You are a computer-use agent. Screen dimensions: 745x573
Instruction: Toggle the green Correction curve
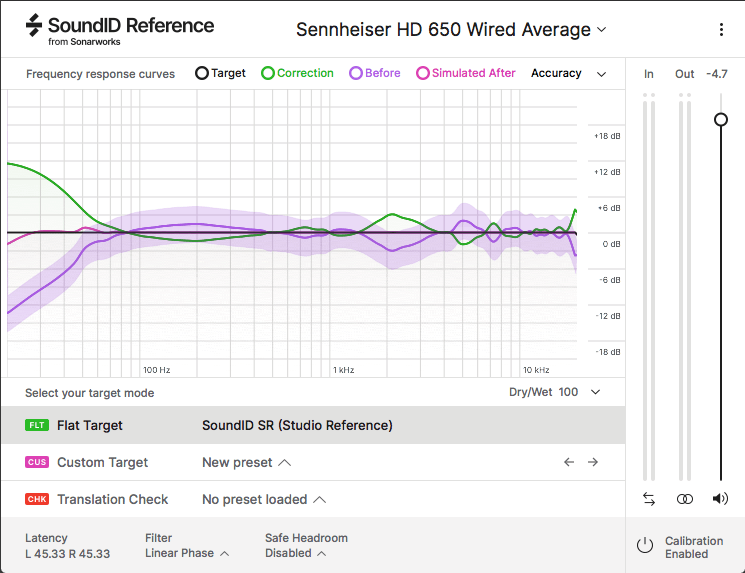pyautogui.click(x=297, y=73)
